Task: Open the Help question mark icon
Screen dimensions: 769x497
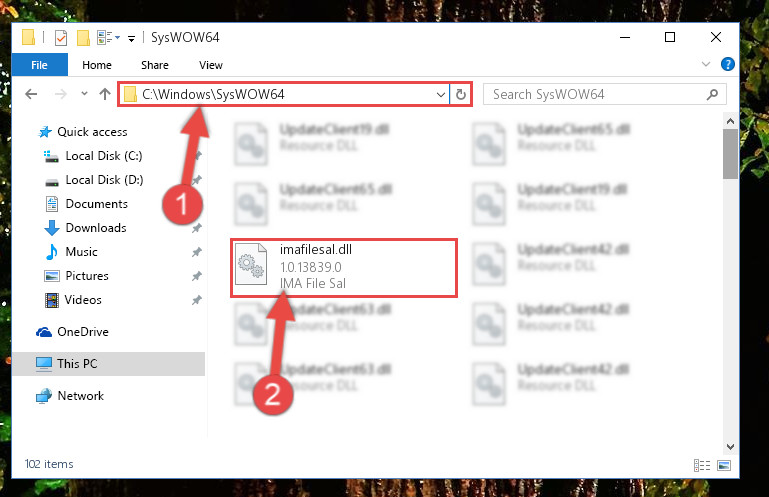Action: click(x=728, y=64)
